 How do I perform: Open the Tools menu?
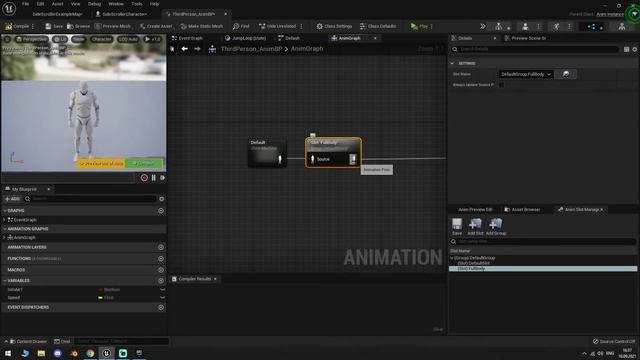(x=137, y=4)
